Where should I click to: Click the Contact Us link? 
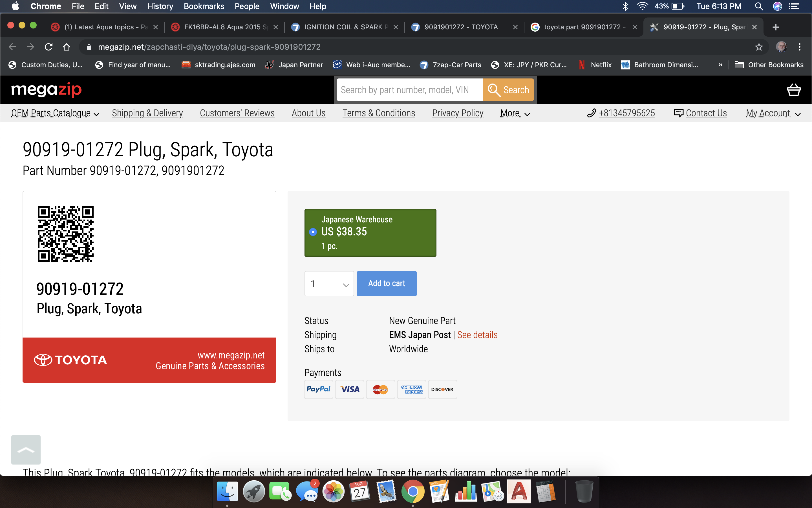click(x=706, y=113)
